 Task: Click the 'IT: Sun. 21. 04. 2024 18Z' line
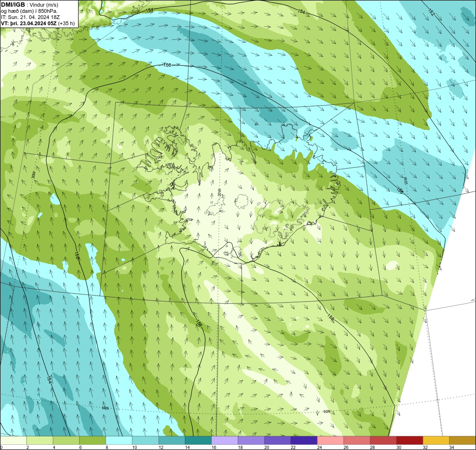(x=31, y=17)
